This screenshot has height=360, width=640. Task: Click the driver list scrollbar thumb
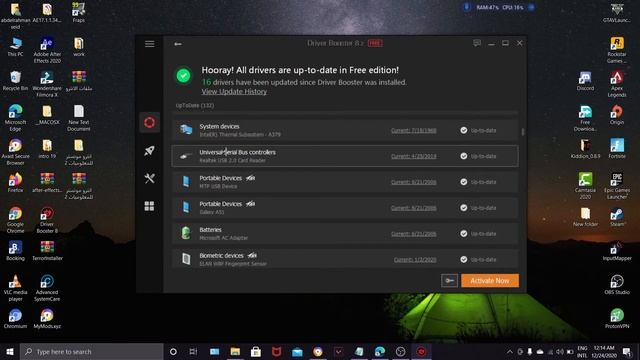(x=523, y=132)
